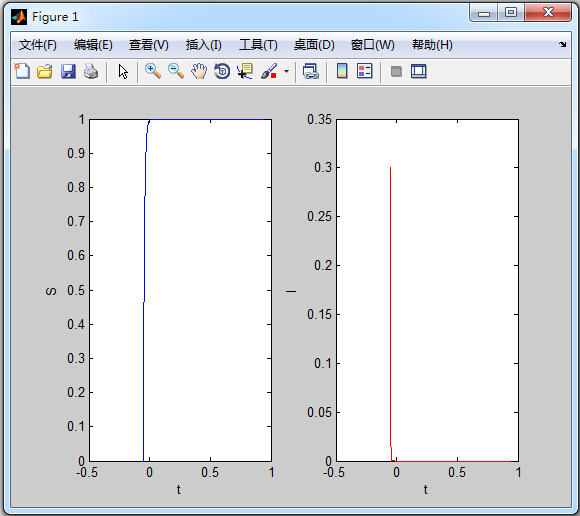Print the figure using printer icon
The width and height of the screenshot is (580, 516).
91,71
